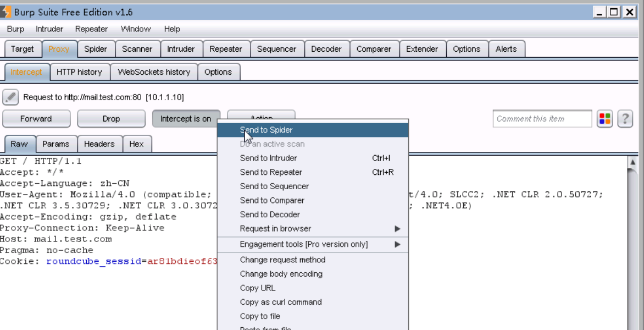Image resolution: width=644 pixels, height=330 pixels.
Task: Click the Proxy-Connection: Keep-Alive line
Action: (82, 228)
